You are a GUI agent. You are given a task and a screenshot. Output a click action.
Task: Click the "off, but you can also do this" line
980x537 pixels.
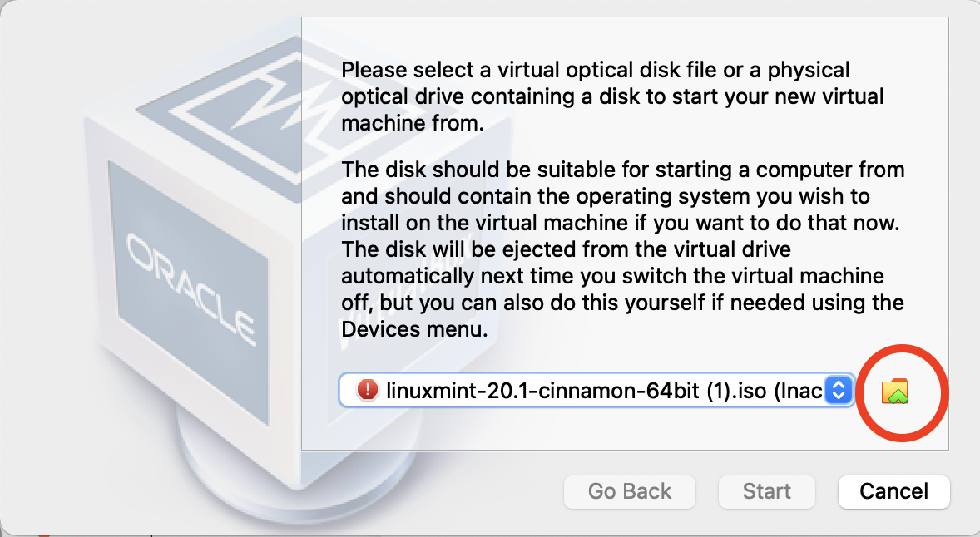[621, 302]
